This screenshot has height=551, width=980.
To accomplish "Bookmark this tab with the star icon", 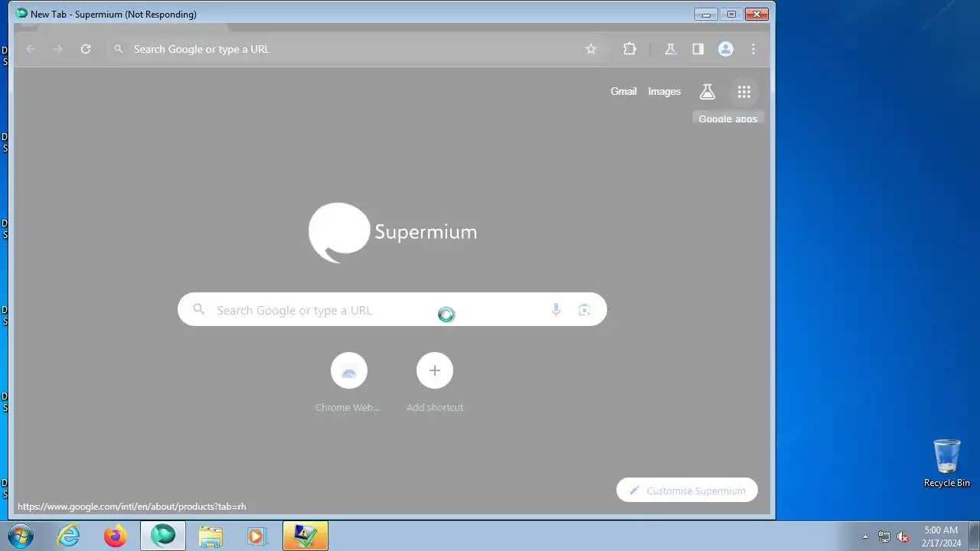I will pyautogui.click(x=591, y=49).
